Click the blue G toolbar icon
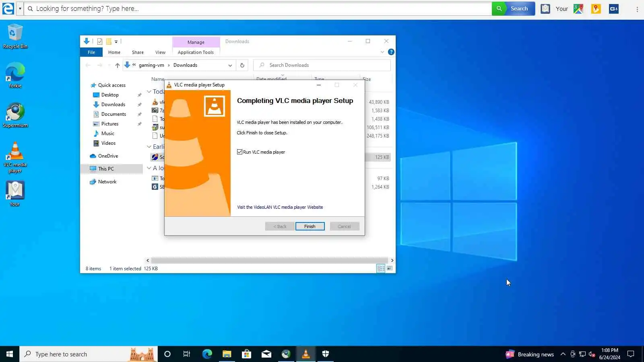 pos(614,9)
